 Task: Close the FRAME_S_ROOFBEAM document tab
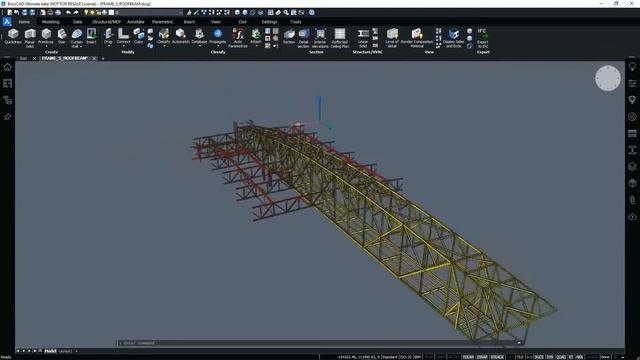pyautogui.click(x=94, y=59)
